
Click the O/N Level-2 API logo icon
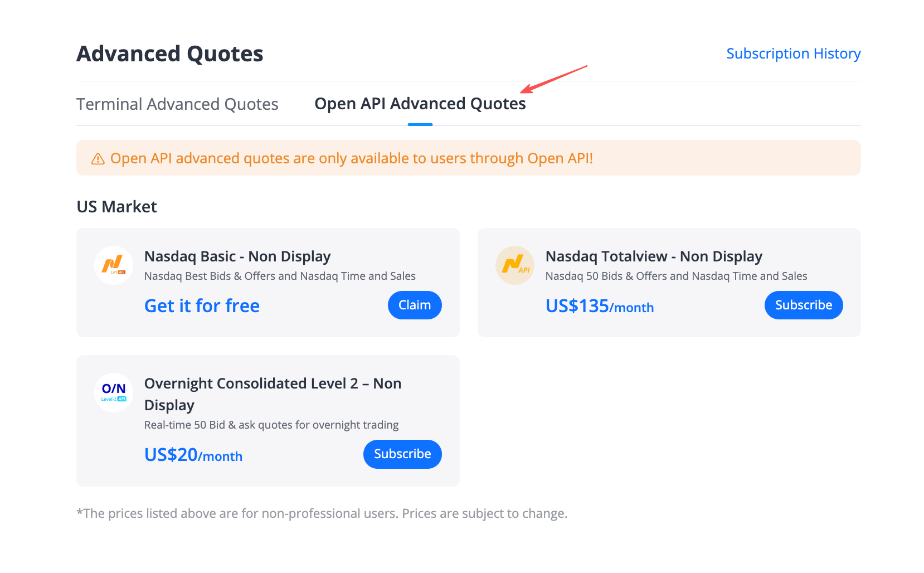114,392
